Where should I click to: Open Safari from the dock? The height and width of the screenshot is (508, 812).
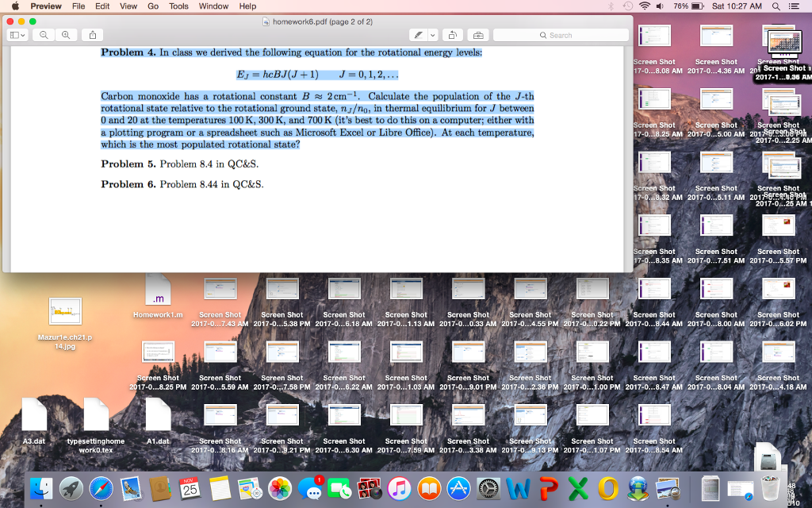click(x=101, y=488)
